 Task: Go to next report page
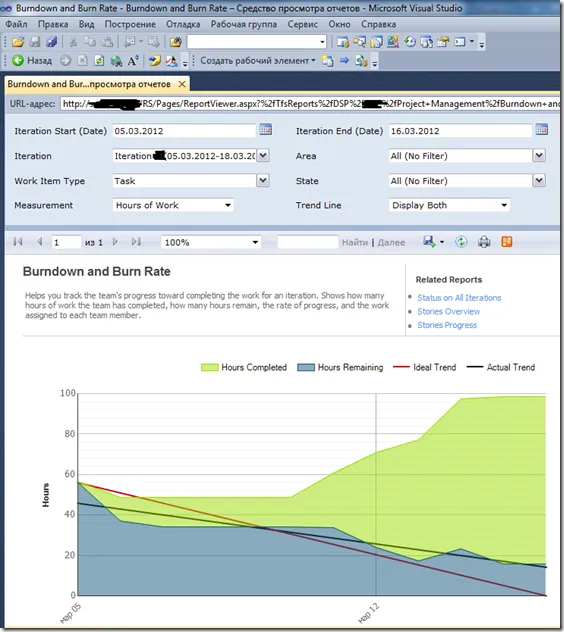[x=115, y=242]
